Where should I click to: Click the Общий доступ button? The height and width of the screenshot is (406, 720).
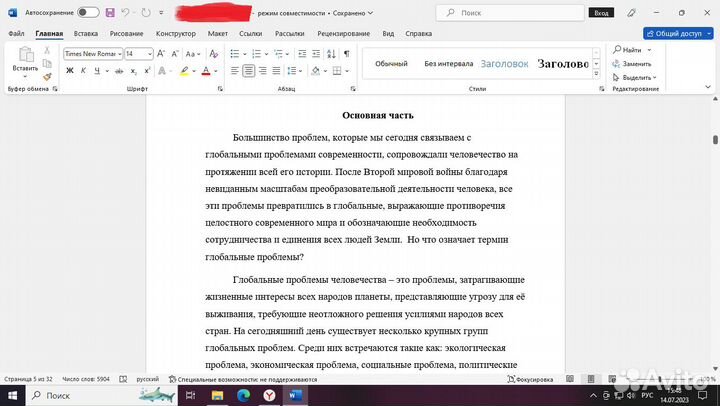pyautogui.click(x=678, y=34)
